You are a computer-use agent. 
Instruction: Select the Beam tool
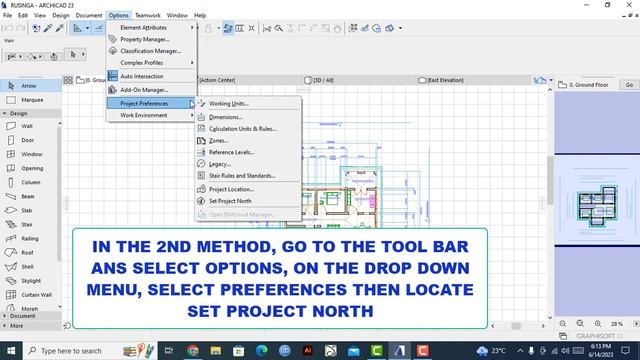pyautogui.click(x=29, y=196)
